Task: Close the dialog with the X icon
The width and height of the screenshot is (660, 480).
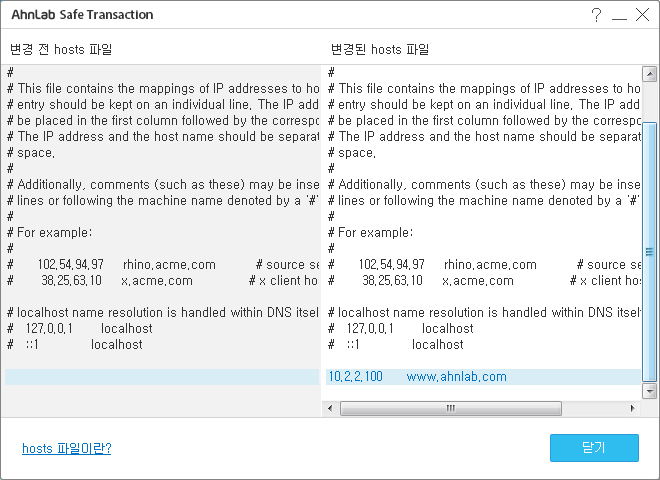Action: point(642,14)
